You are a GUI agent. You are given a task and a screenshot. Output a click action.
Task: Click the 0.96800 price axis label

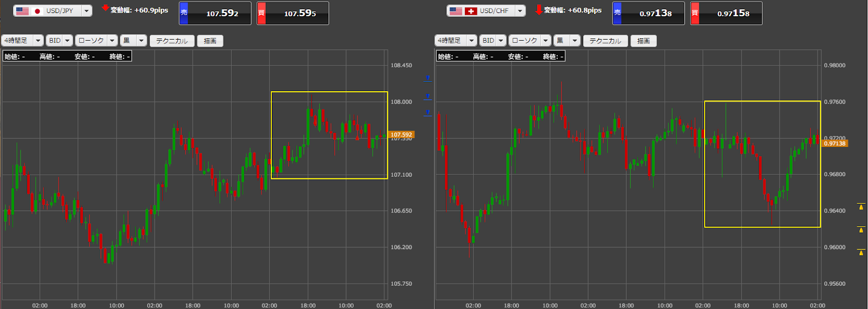835,175
